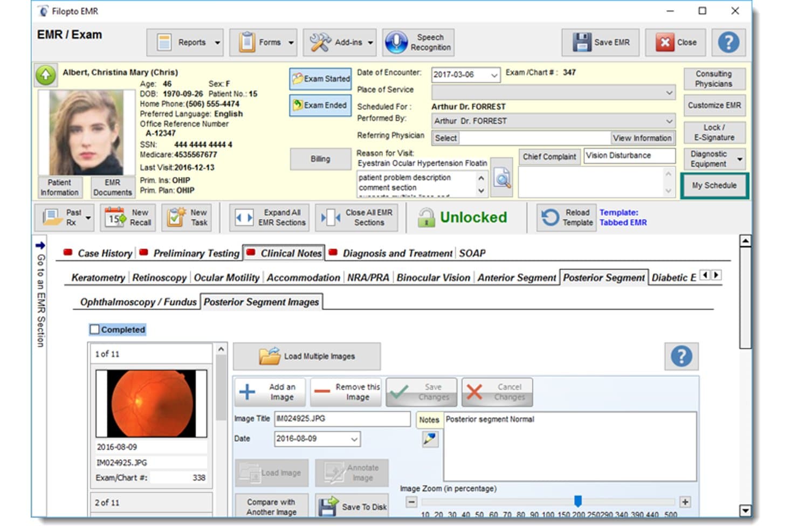
Task: Click the Unlocked padlock icon
Action: pos(426,218)
